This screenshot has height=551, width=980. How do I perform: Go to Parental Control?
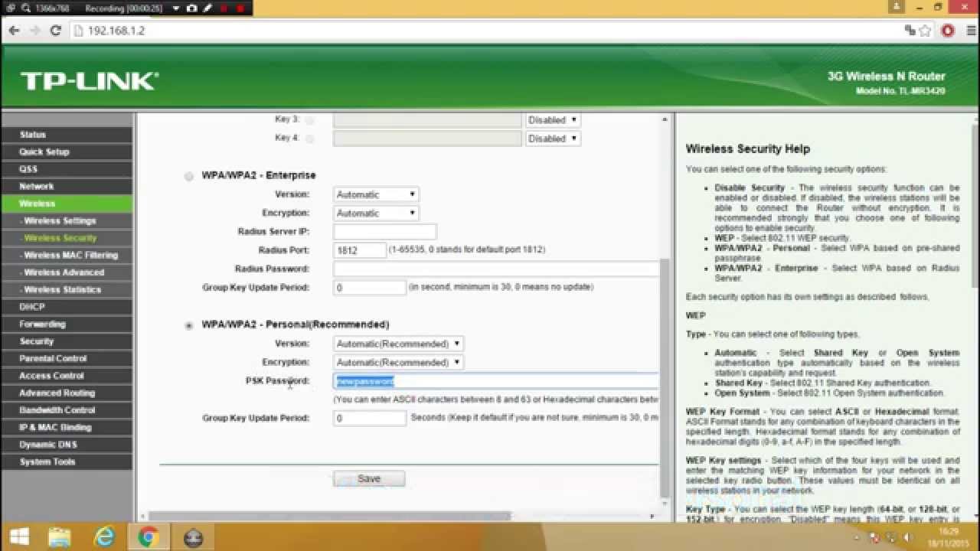pyautogui.click(x=67, y=358)
